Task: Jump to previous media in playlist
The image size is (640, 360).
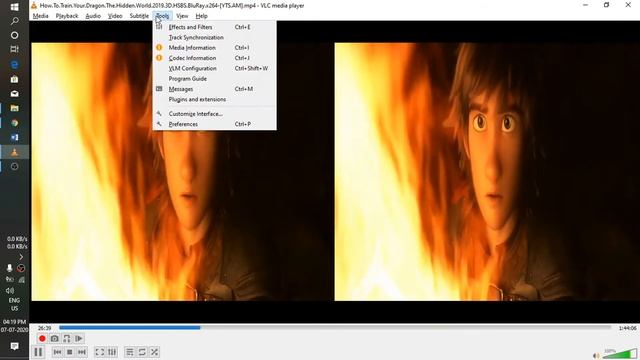Action: [x=57, y=352]
